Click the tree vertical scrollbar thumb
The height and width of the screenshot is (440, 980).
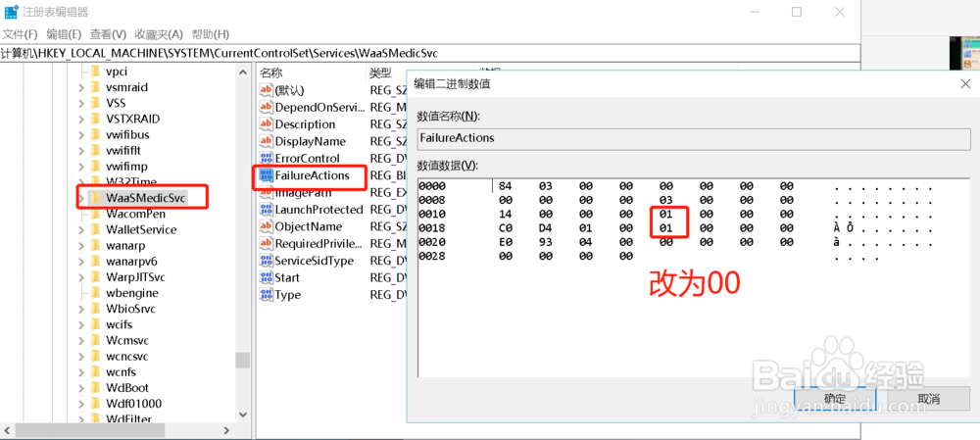click(x=242, y=360)
